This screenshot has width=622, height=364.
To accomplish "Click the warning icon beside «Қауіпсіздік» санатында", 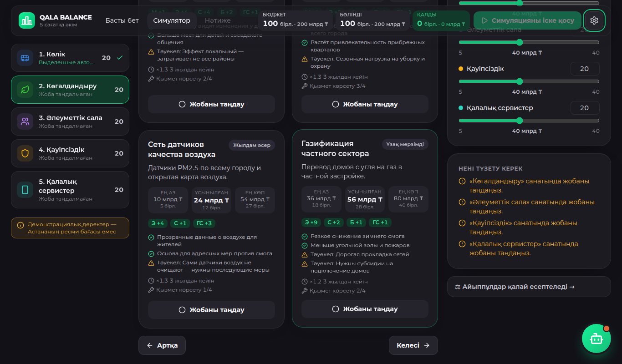I will click(x=462, y=223).
